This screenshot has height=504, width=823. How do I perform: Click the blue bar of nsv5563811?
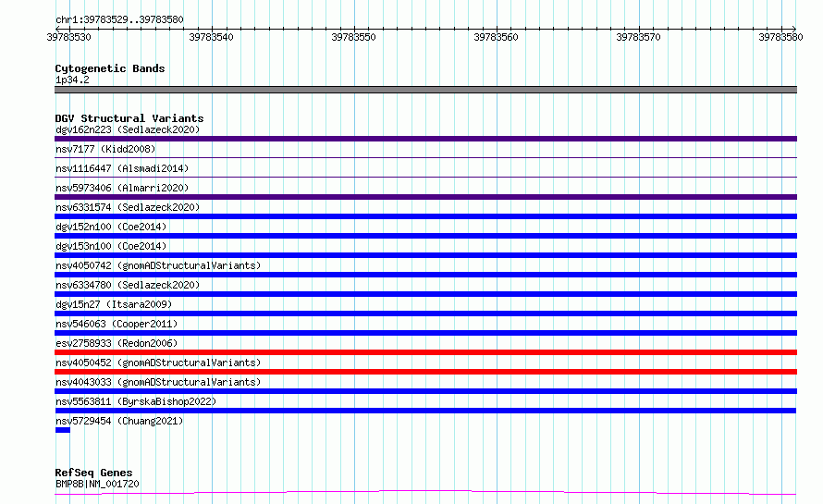click(x=425, y=411)
